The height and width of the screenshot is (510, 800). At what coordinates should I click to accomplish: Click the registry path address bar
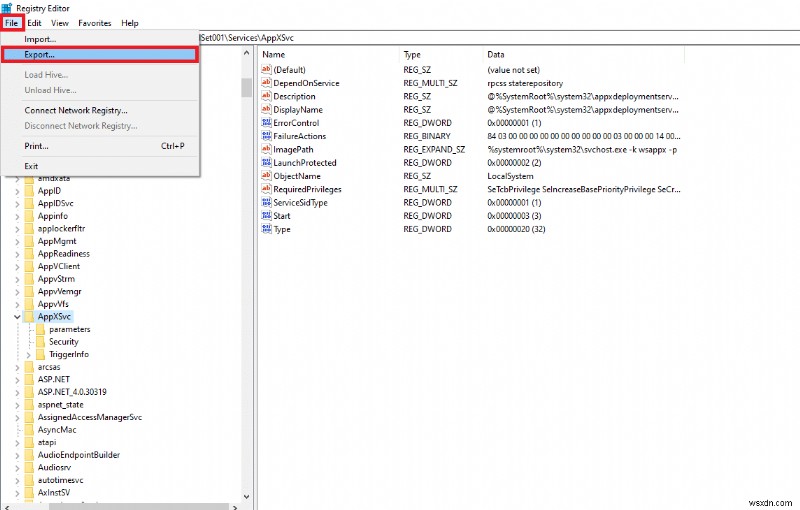point(499,38)
